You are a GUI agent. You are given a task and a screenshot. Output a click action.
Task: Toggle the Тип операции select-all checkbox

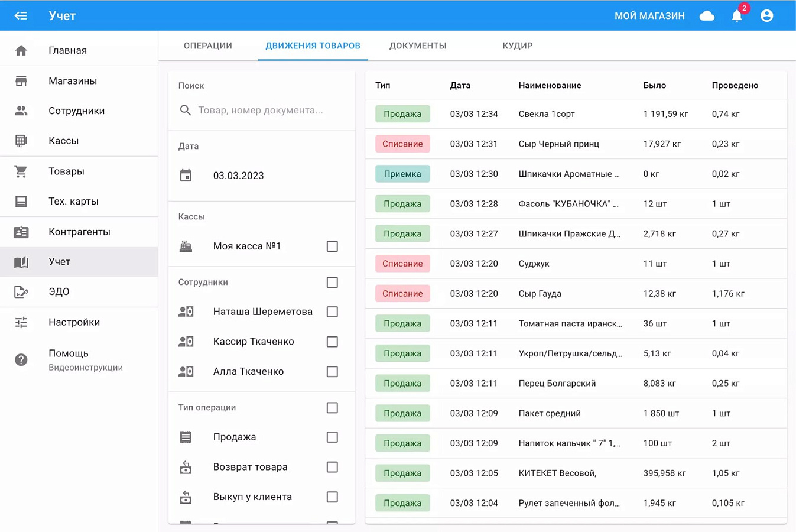point(332,408)
